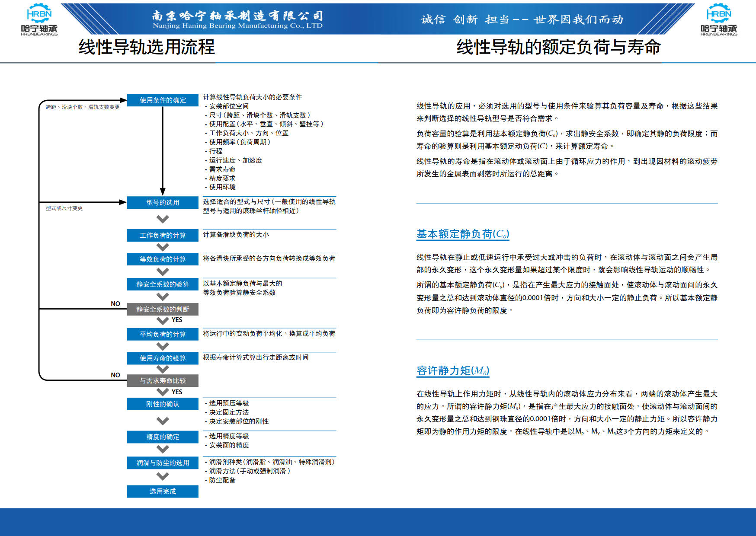The image size is (756, 536).
Task: Click the 线性导轨的额定负荷与寿命 page title
Action: [558, 47]
